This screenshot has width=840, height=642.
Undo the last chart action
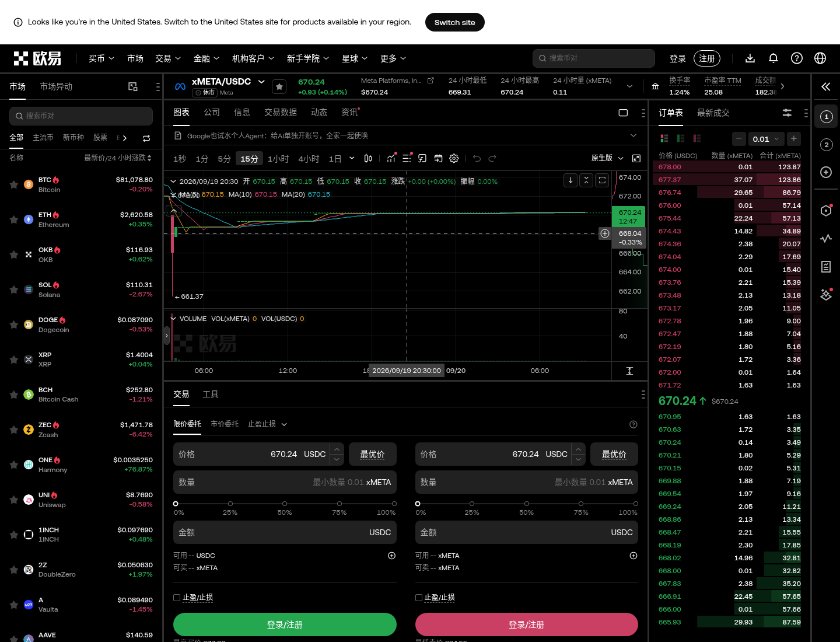pos(477,158)
